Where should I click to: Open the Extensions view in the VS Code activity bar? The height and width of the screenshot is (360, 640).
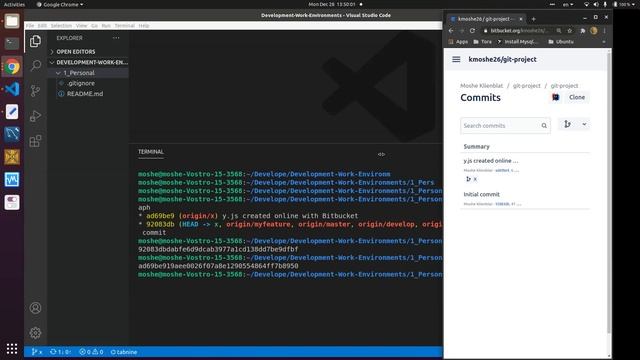[x=36, y=141]
